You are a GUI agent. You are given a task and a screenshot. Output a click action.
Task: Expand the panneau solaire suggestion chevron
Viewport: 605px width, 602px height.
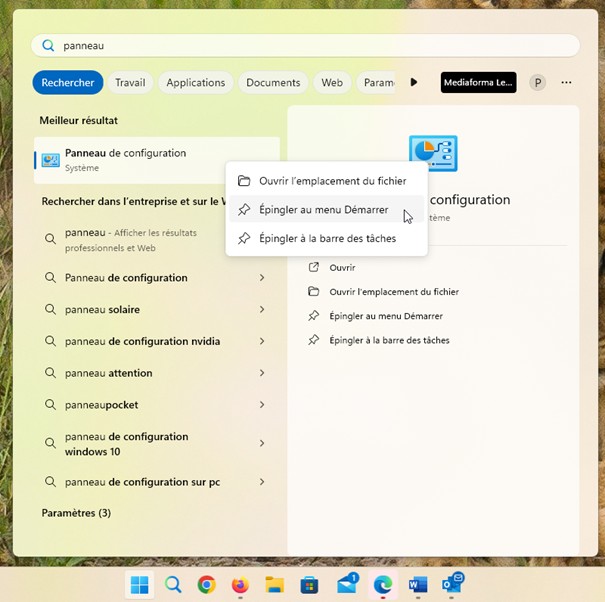click(262, 309)
